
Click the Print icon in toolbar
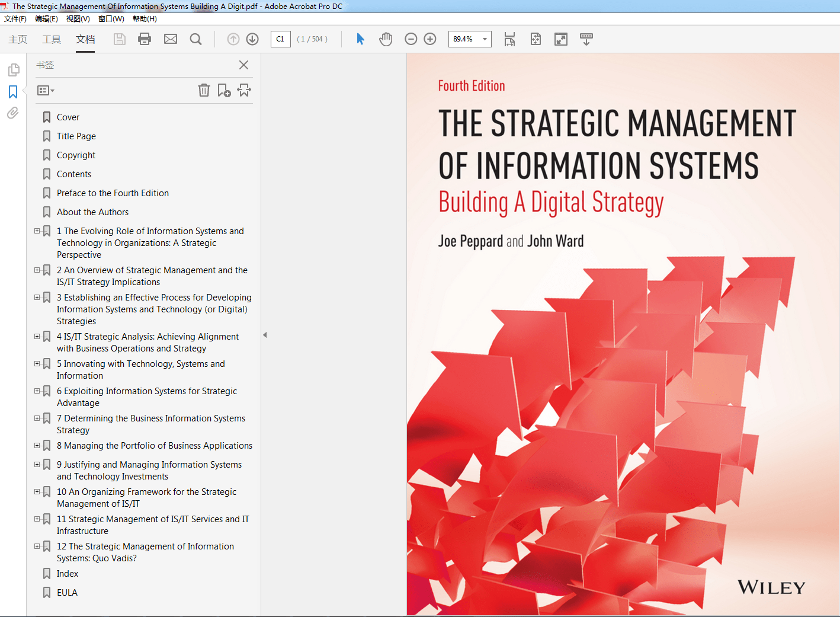coord(144,39)
